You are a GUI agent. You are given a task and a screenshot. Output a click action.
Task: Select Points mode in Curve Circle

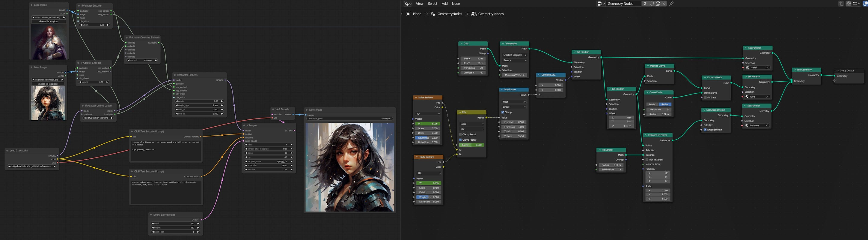pos(652,104)
